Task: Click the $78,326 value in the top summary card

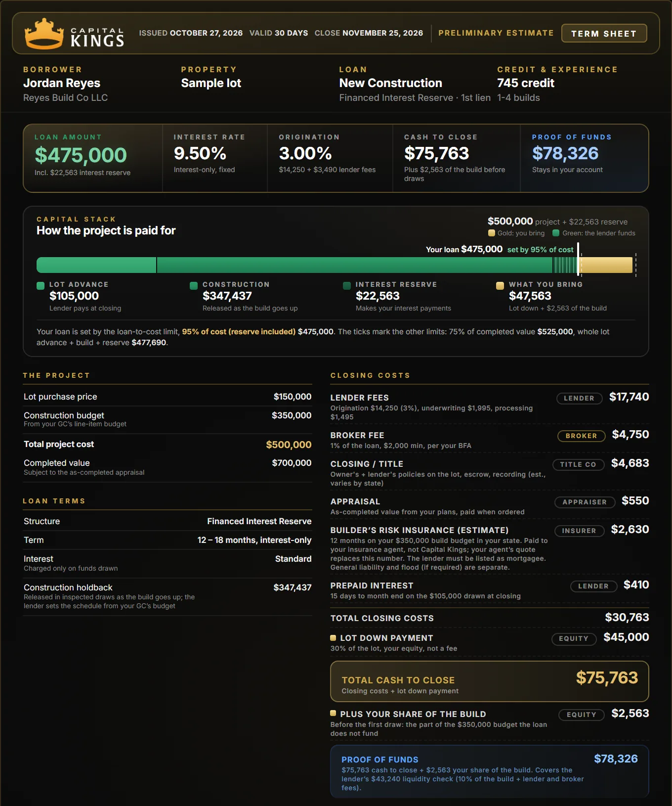Action: (x=565, y=153)
